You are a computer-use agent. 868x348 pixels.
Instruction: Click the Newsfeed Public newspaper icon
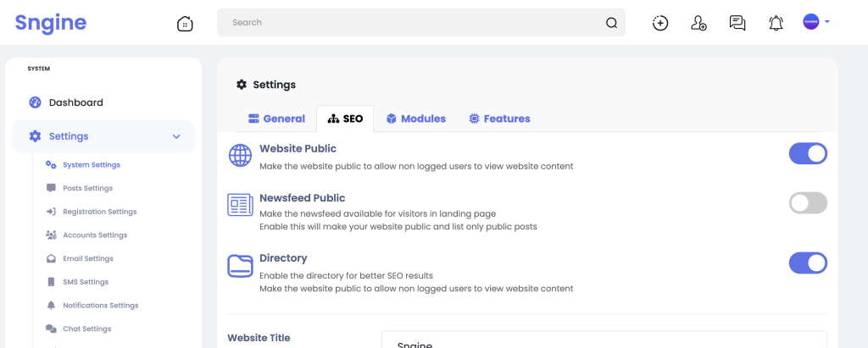[x=240, y=204]
